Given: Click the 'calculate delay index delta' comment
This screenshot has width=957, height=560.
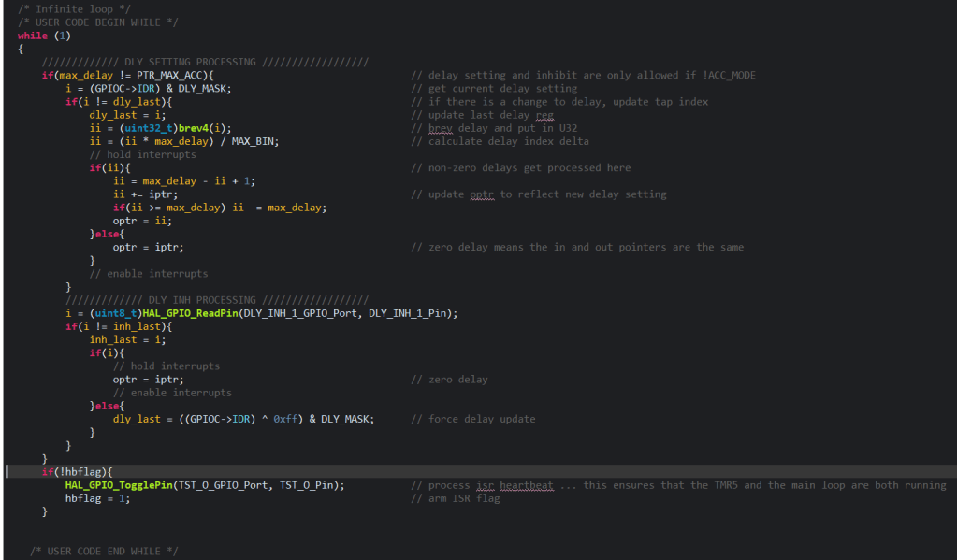Looking at the screenshot, I should pyautogui.click(x=500, y=141).
